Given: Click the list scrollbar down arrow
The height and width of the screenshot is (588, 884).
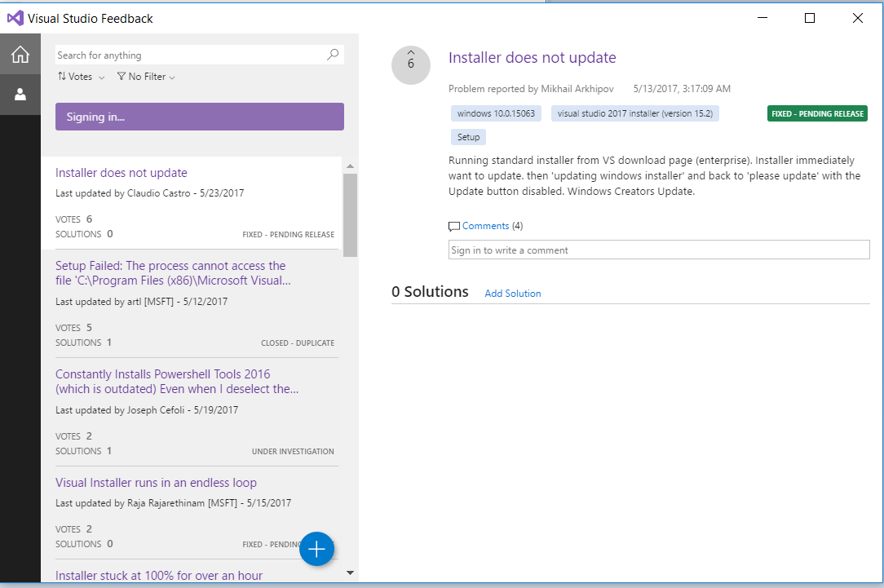Looking at the screenshot, I should [350, 573].
